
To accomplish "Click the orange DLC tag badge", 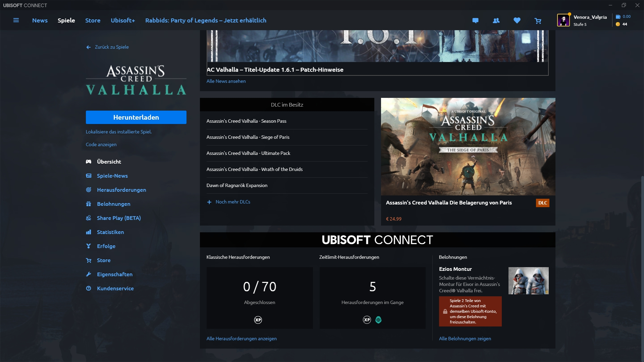I will [x=543, y=203].
